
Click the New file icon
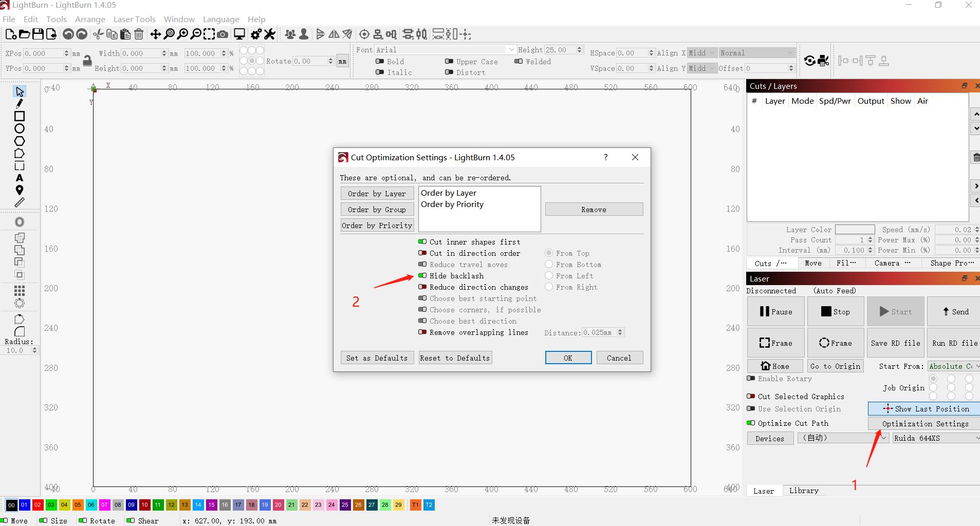pyautogui.click(x=10, y=34)
